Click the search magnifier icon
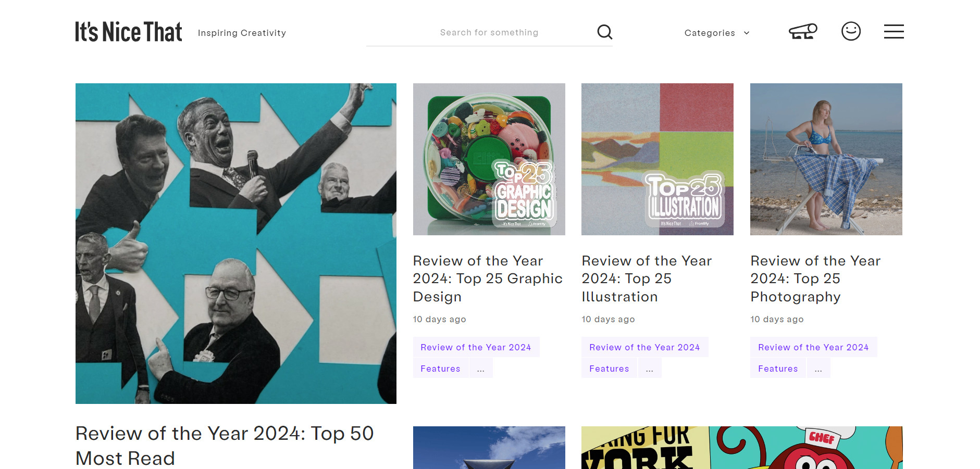This screenshot has width=980, height=469. point(604,32)
